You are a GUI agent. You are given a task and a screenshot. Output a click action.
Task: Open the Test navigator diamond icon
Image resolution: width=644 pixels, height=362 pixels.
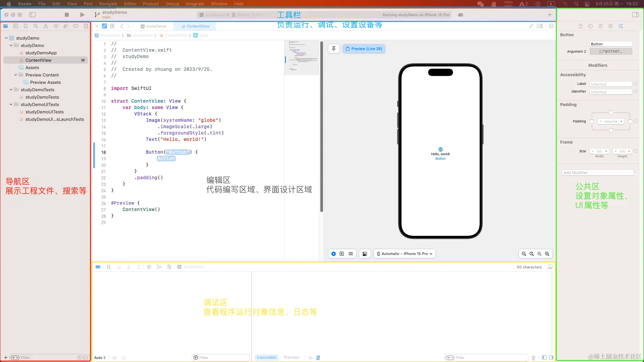pyautogui.click(x=56, y=26)
